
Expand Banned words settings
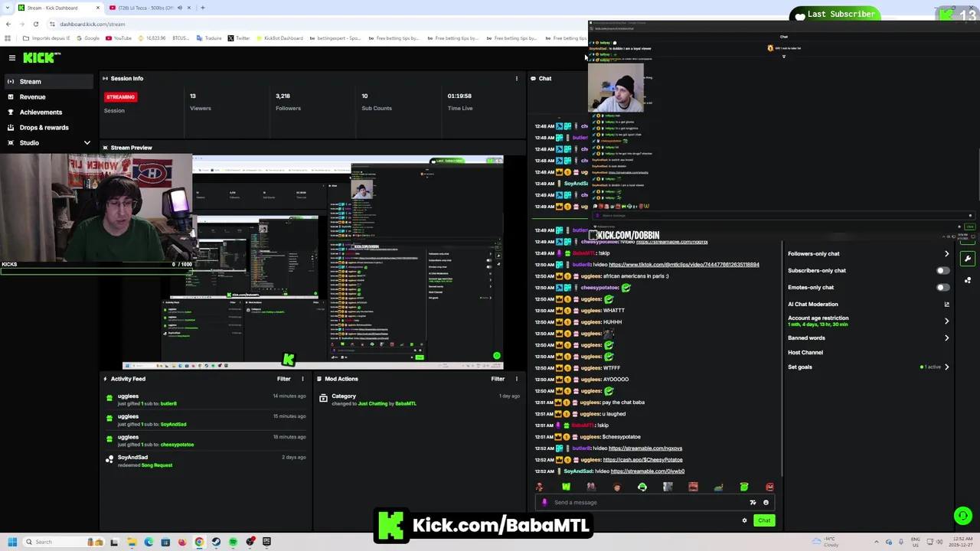coord(946,337)
